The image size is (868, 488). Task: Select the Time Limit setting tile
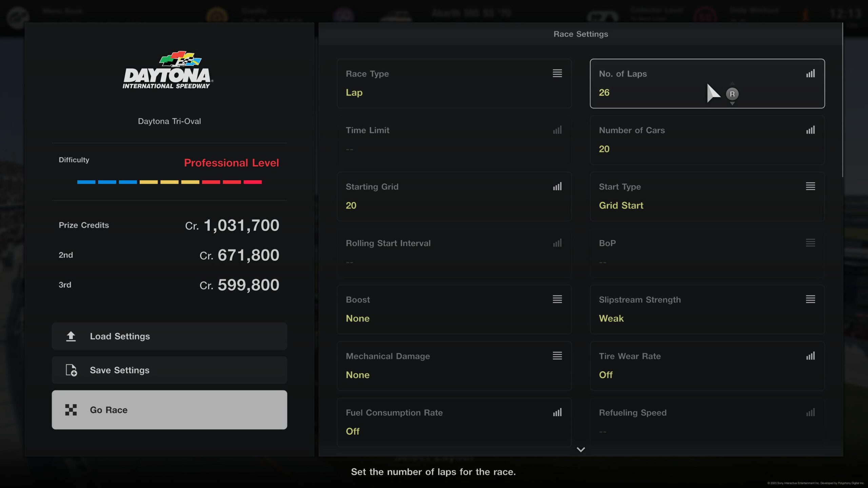(x=454, y=140)
